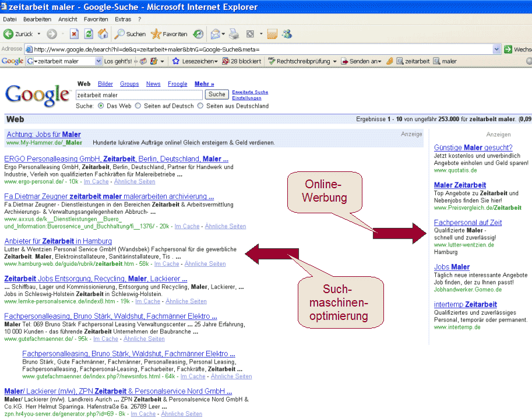Open the Favoriten star panel
Viewport: 532px width, 419px height.
169,34
